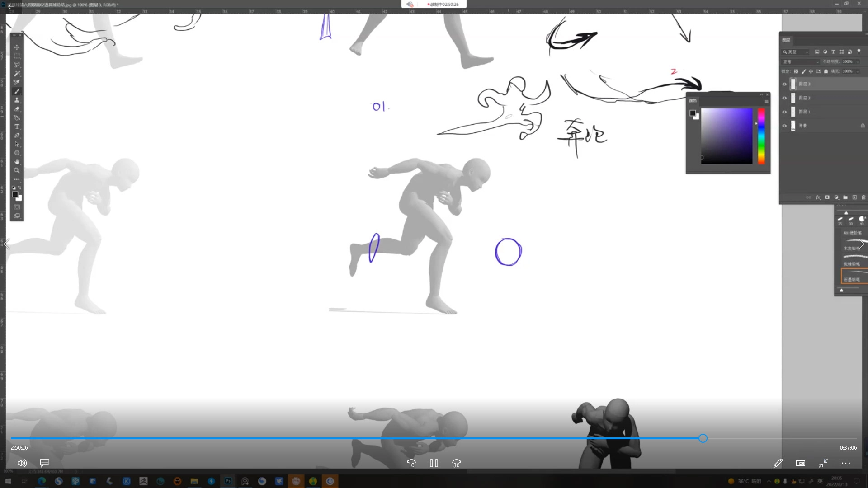Hide the 背景 layer eye icon

pyautogui.click(x=784, y=126)
